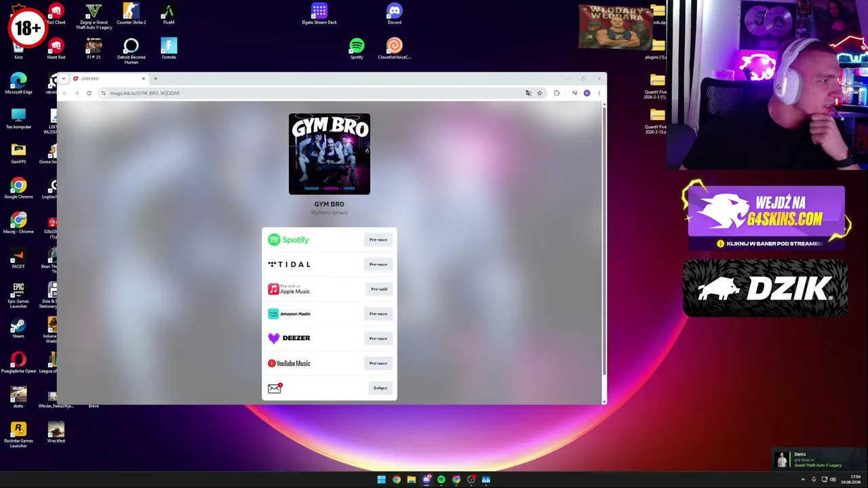The width and height of the screenshot is (868, 488).
Task: Show hidden system tray icons
Action: (803, 480)
